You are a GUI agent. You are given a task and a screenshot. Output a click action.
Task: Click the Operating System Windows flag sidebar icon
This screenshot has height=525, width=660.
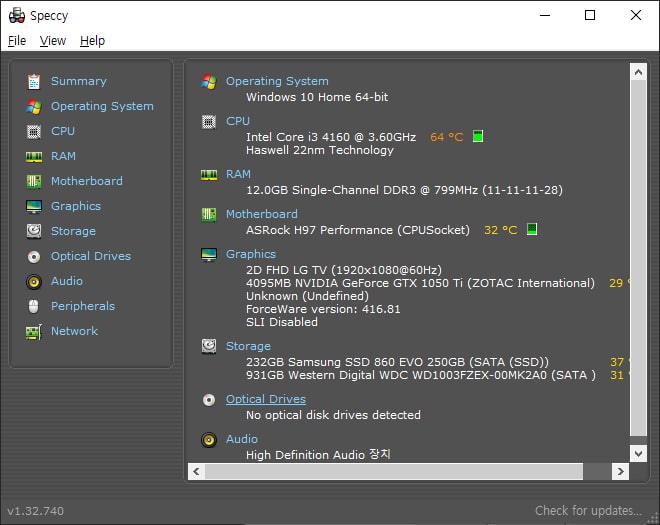click(x=34, y=107)
